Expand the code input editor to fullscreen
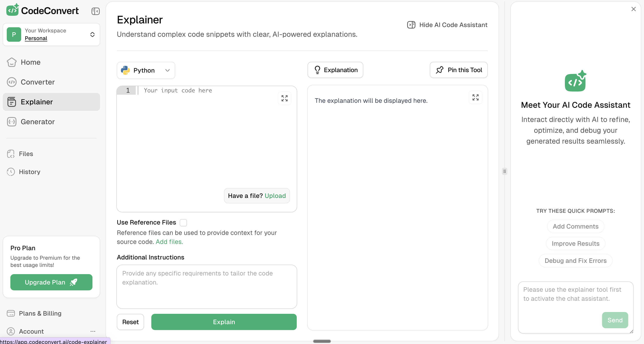The width and height of the screenshot is (644, 344). pos(284,98)
